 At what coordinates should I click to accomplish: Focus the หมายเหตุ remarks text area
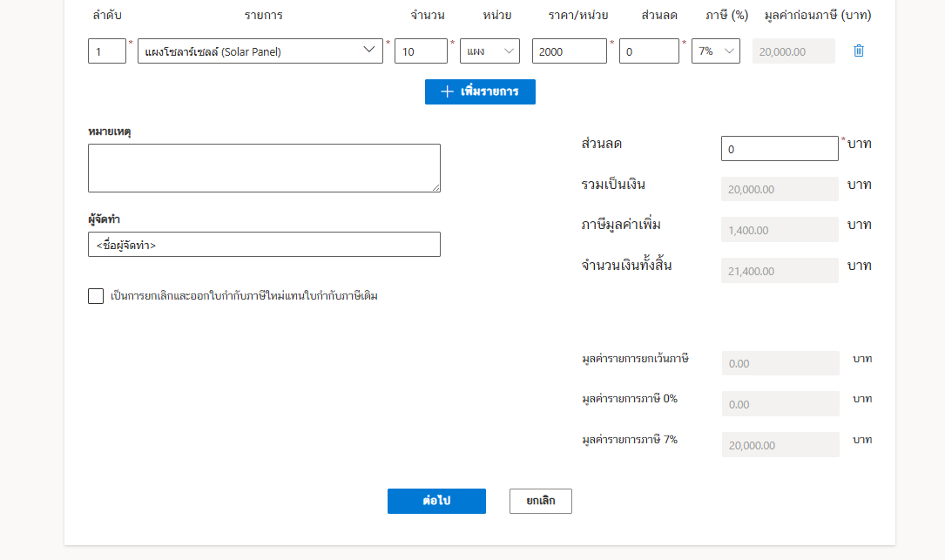click(x=264, y=168)
